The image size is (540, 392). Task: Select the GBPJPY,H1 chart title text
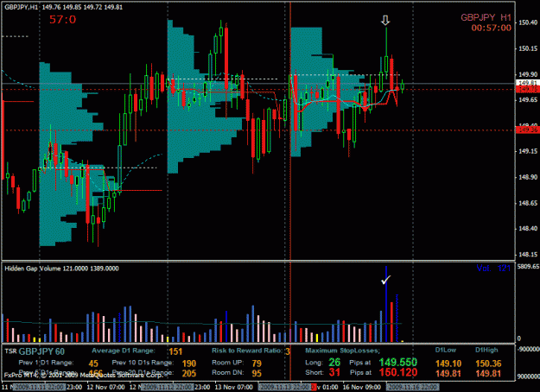tap(22, 7)
